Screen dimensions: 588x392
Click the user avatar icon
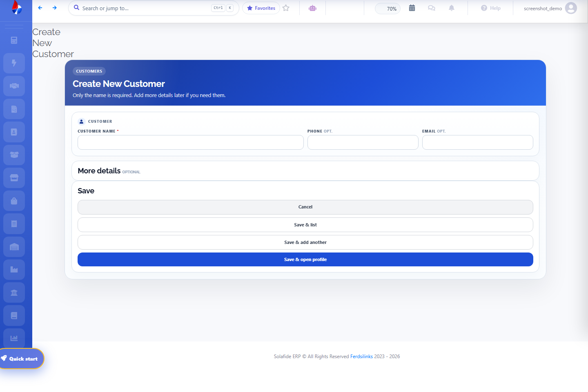pos(571,8)
